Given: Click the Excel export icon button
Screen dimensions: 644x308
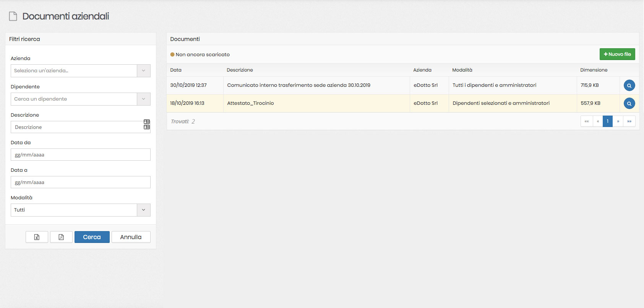Looking at the screenshot, I should [37, 237].
